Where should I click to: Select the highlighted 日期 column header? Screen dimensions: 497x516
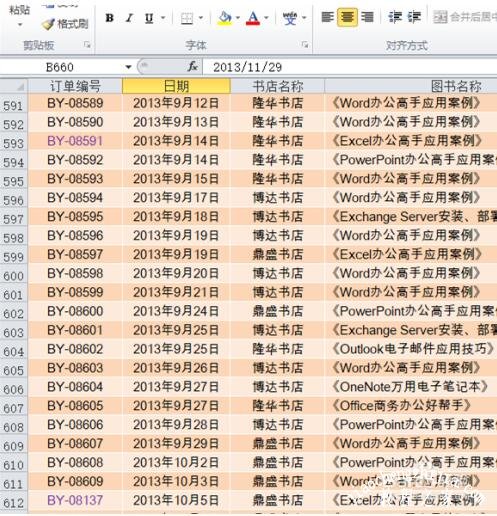[x=176, y=86]
